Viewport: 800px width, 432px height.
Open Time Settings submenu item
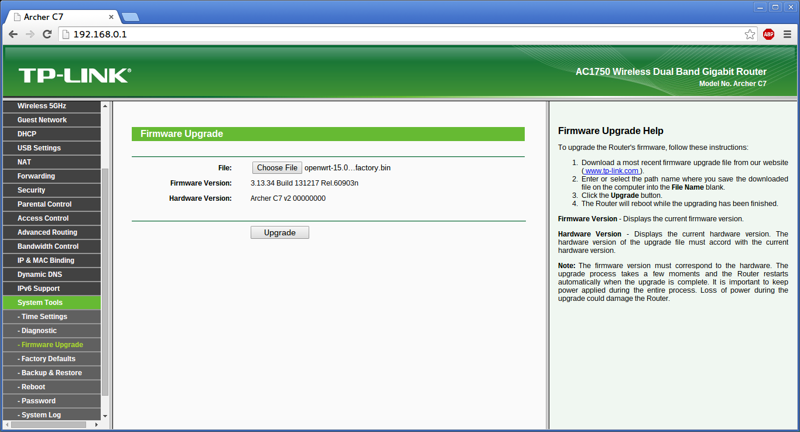click(x=52, y=316)
